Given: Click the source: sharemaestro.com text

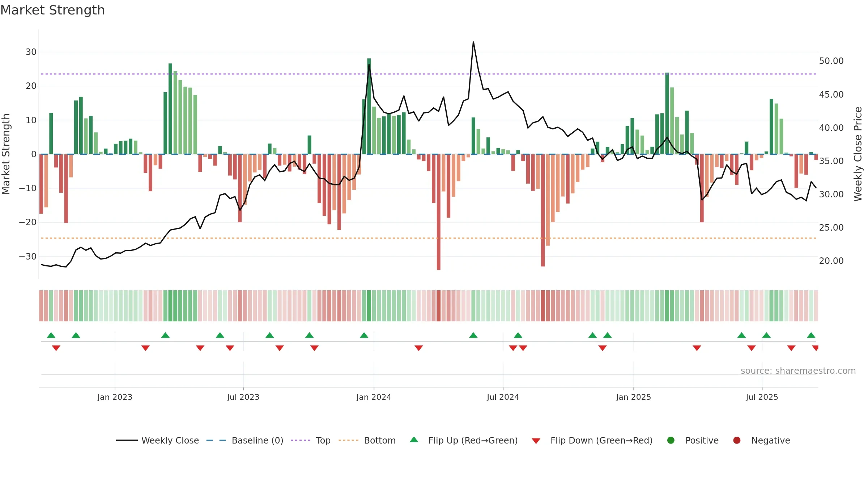Looking at the screenshot, I should point(798,371).
